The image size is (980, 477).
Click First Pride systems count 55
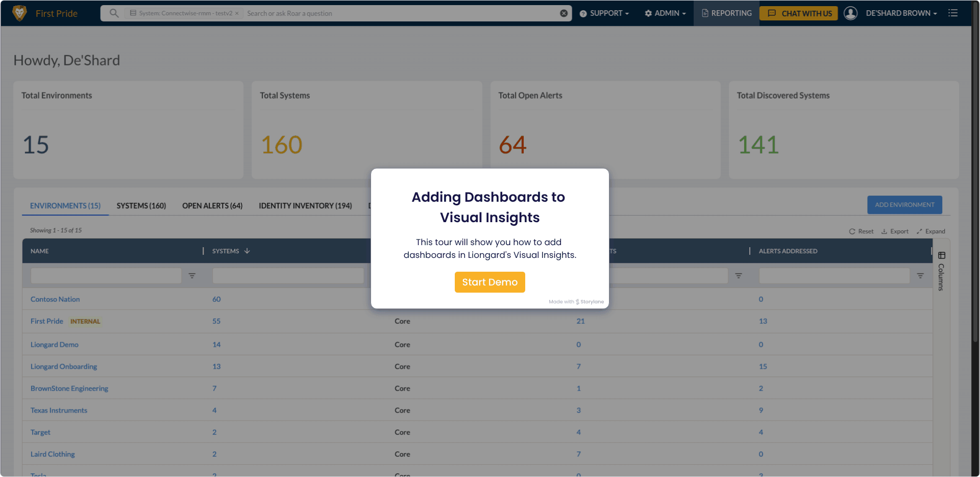pos(216,321)
